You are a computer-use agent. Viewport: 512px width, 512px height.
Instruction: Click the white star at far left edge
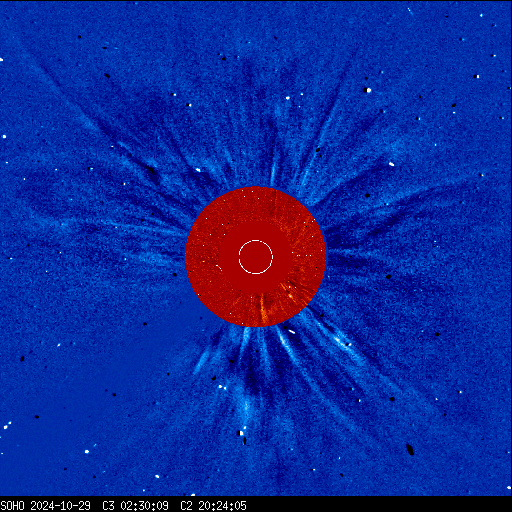(4, 136)
